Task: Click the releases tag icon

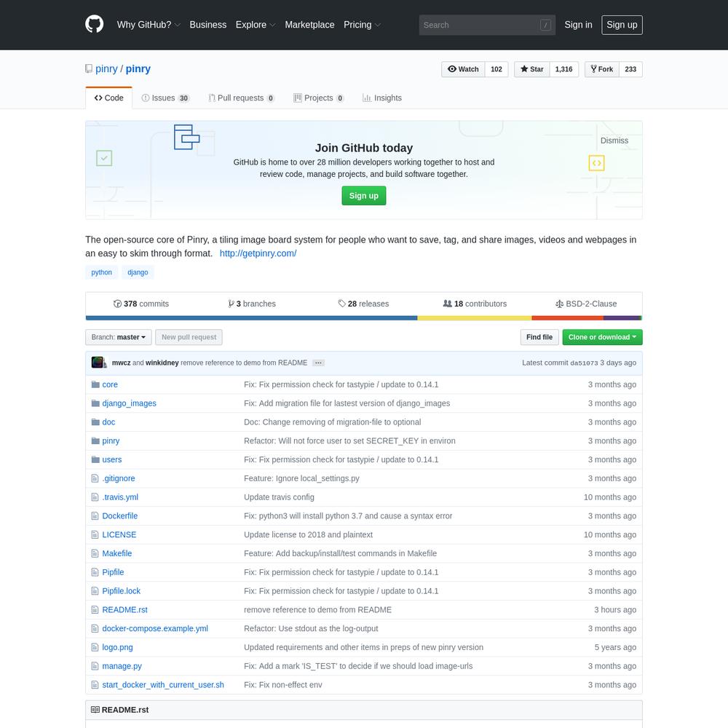Action: click(341, 304)
